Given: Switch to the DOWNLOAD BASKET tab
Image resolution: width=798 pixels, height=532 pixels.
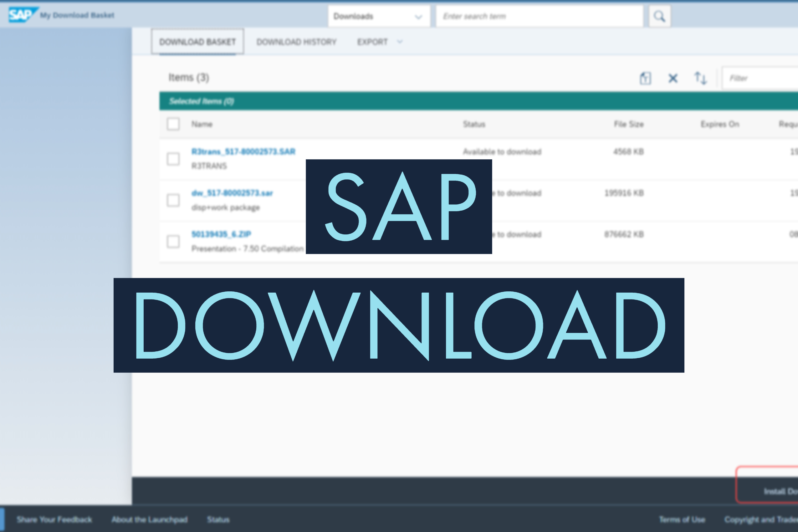Looking at the screenshot, I should [x=197, y=42].
